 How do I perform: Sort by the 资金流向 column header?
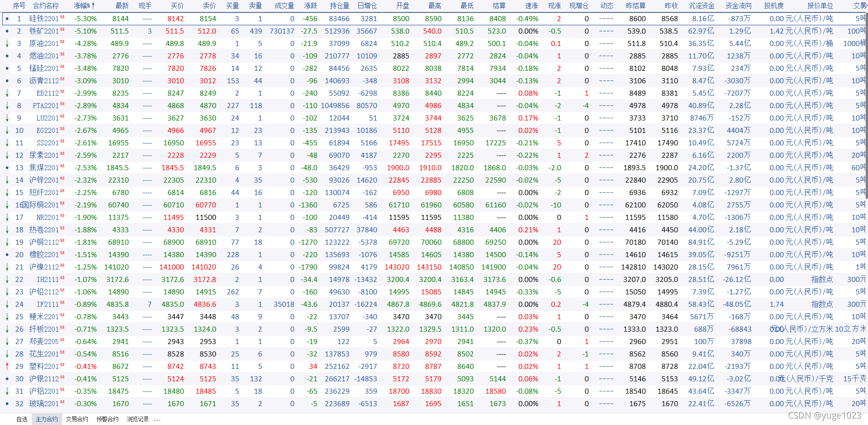[739, 6]
